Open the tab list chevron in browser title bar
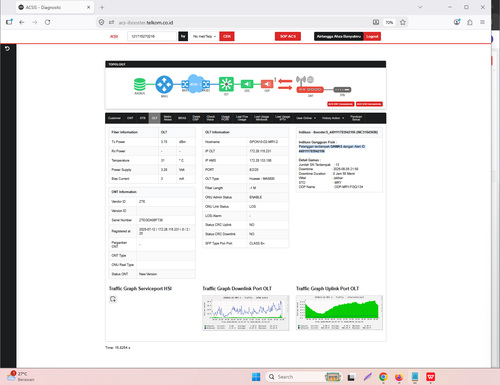Screen dimensions: 500x385 click(x=420, y=7)
